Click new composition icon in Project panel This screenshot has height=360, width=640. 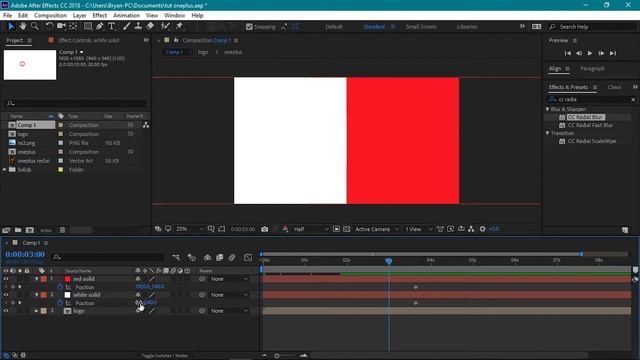click(x=30, y=230)
